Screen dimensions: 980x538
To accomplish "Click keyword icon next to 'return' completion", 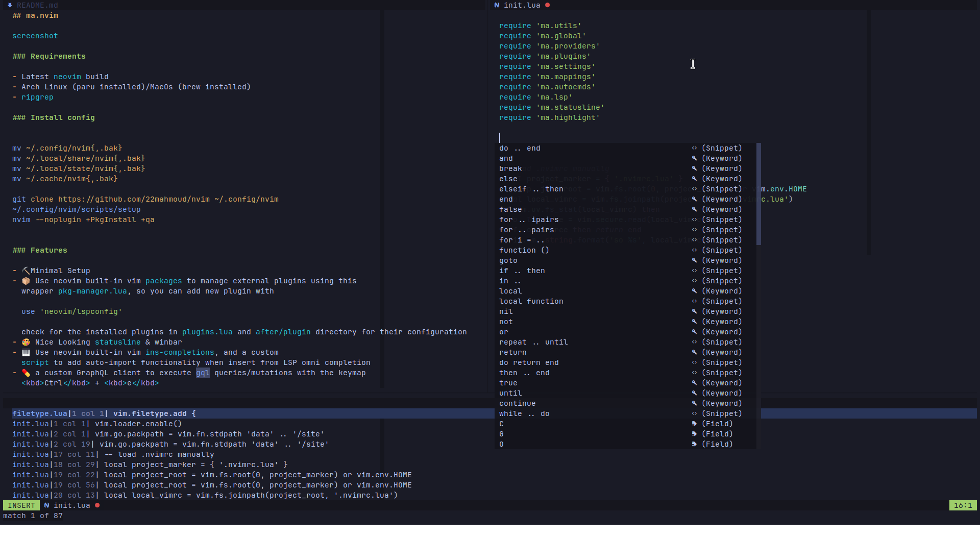I will [x=694, y=352].
